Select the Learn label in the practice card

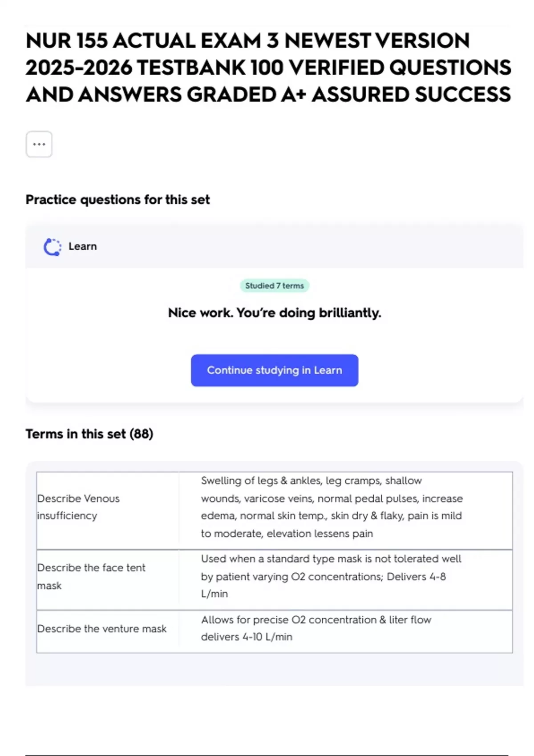tap(82, 246)
